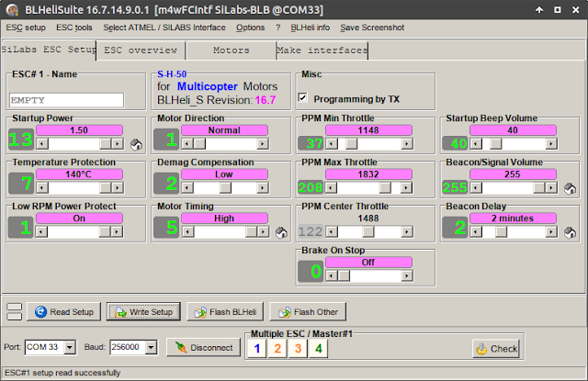Click the Beacon Delay reset-to-default icon

[x=570, y=232]
